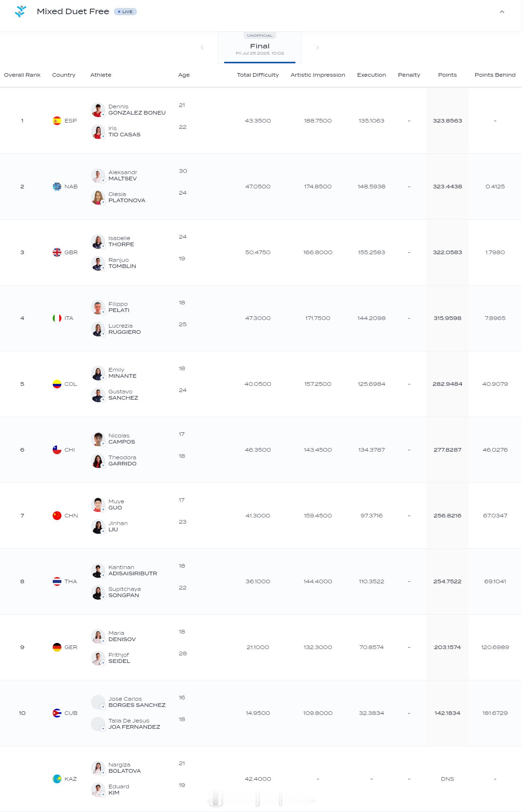Click the Thailand flag icon
The width and height of the screenshot is (524, 812).
(x=57, y=581)
